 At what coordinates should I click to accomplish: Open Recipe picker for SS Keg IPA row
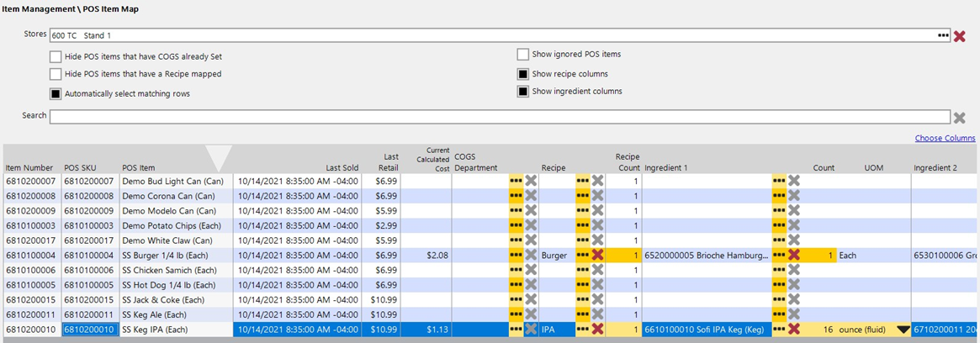[582, 330]
